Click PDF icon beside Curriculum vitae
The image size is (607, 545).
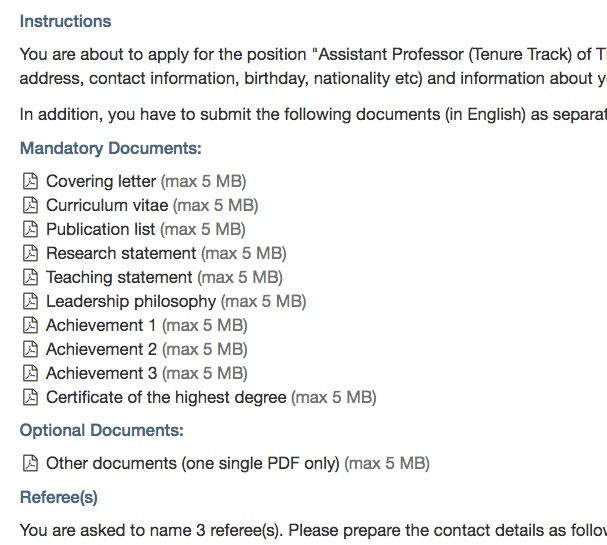30,205
